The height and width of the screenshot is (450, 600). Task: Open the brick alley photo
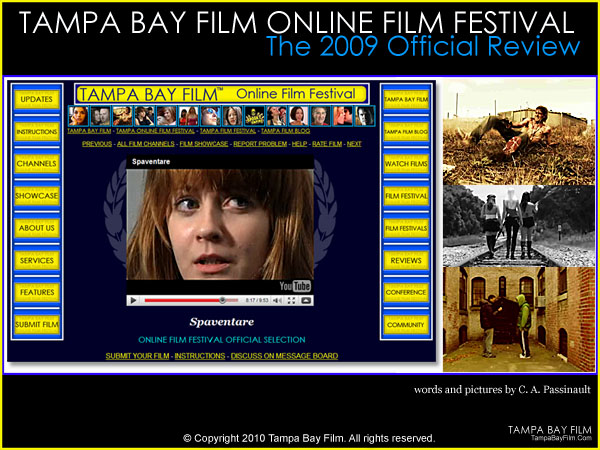519,319
